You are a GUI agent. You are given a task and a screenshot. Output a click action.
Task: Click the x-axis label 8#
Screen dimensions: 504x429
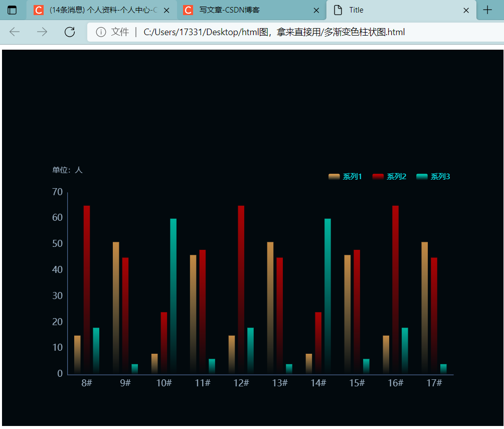(87, 383)
